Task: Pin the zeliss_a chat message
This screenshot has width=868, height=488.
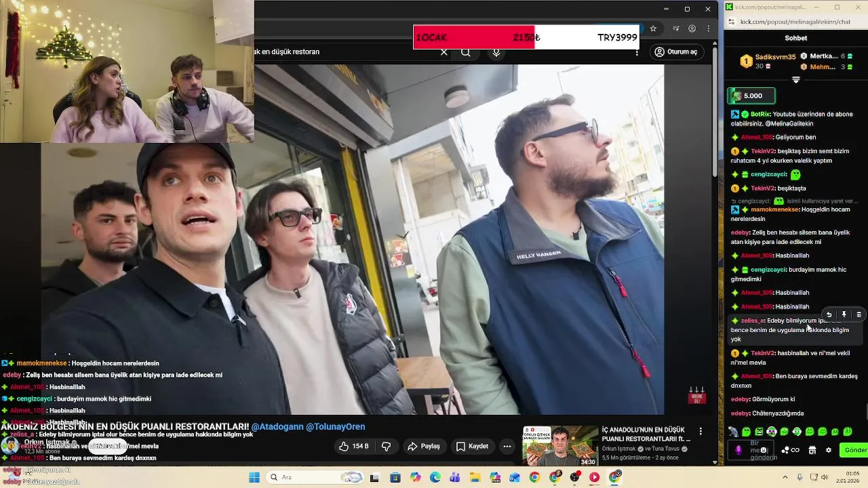Action: click(844, 314)
